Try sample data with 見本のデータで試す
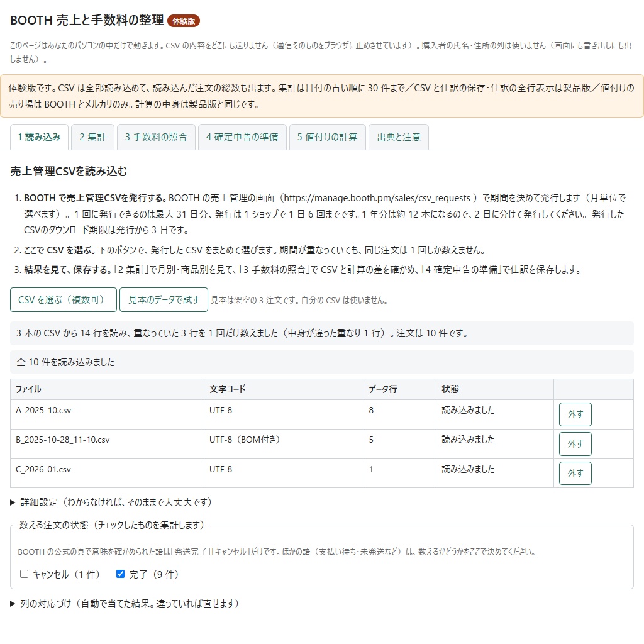The image size is (644, 644). coord(164,300)
